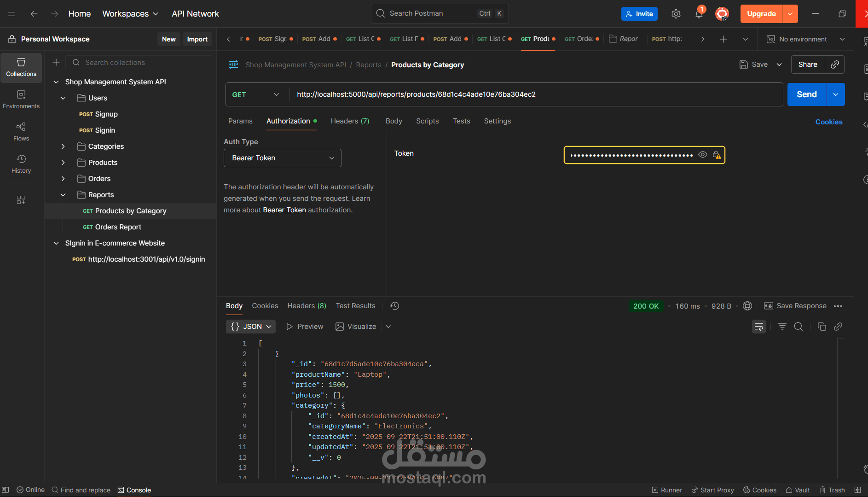The image size is (868, 497).
Task: Click the Invite button
Action: click(639, 14)
